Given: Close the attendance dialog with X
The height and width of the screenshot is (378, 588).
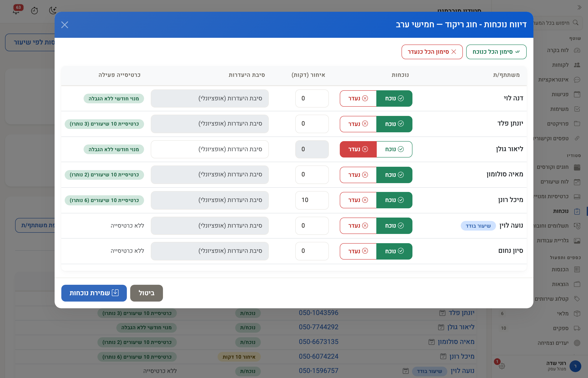Looking at the screenshot, I should [x=64, y=25].
